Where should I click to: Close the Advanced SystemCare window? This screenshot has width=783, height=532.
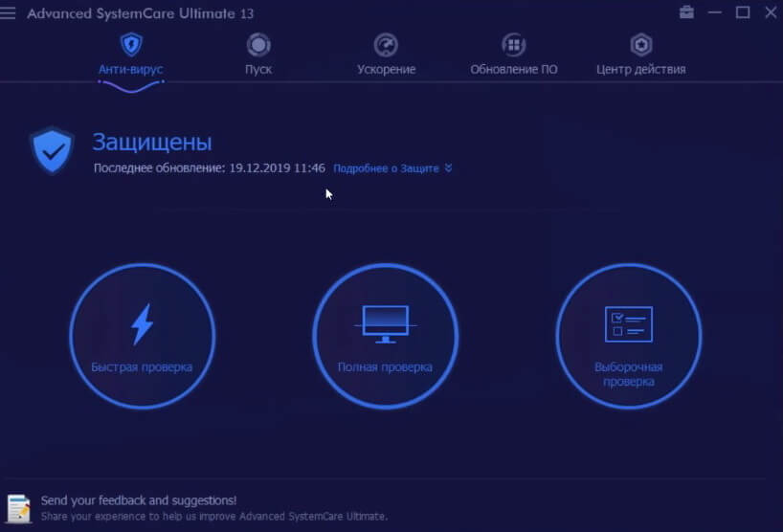771,12
